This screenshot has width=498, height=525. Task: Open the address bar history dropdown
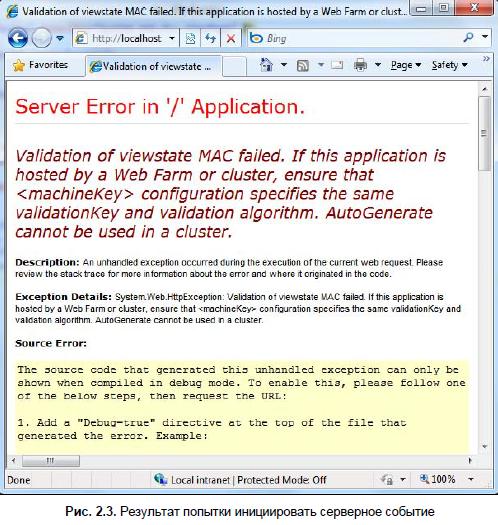pyautogui.click(x=172, y=38)
